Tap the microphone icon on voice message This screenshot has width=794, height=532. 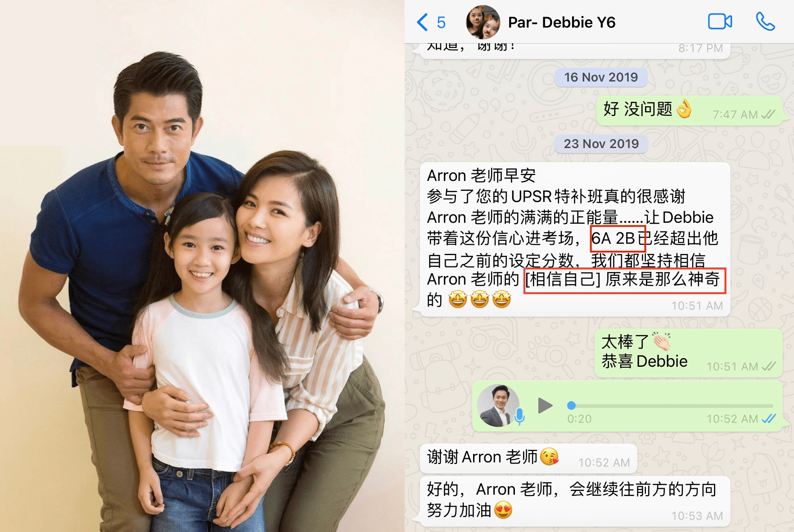point(519,417)
